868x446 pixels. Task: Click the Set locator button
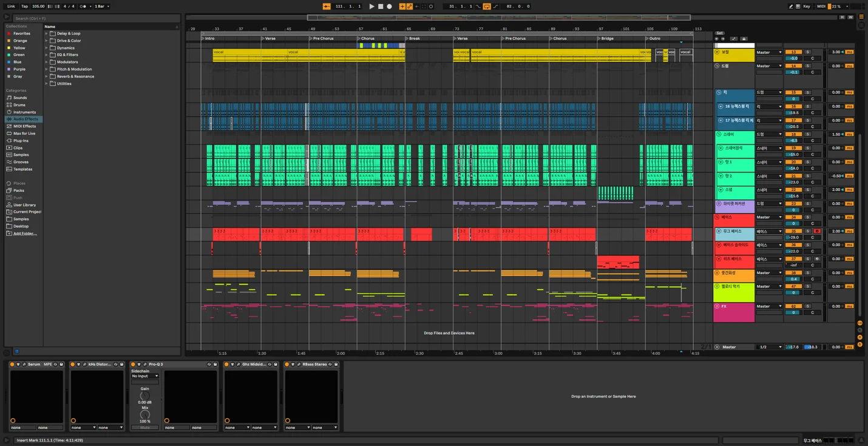[x=719, y=33]
